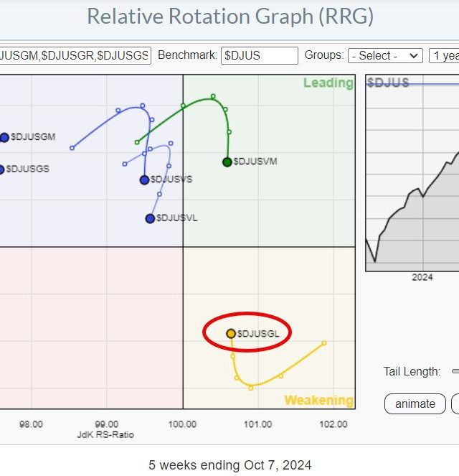Click the $DJUSGS data point
The height and width of the screenshot is (476, 459).
tap(1, 169)
